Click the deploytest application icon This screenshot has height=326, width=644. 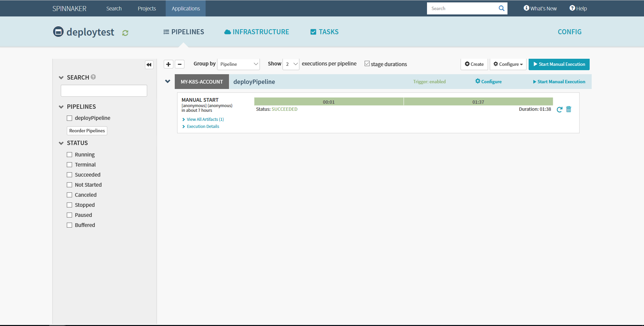click(58, 32)
